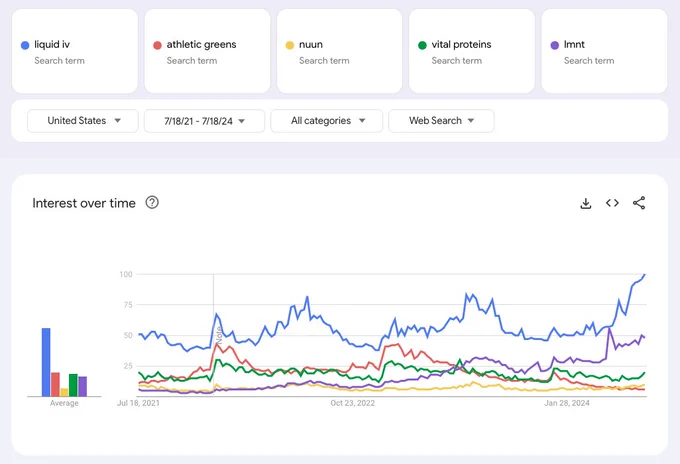Viewport: 680px width, 464px height.
Task: Click the green dot beside vital proteins
Action: [x=422, y=45]
